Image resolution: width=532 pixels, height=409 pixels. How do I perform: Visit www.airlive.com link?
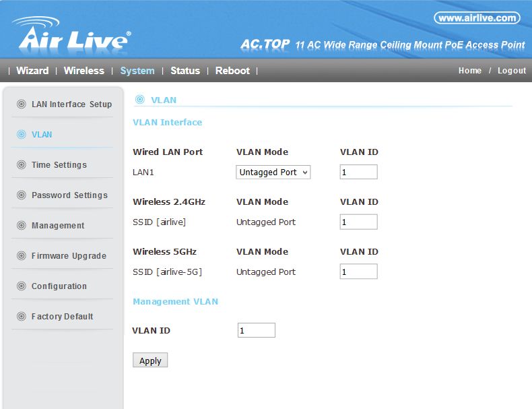[x=477, y=18]
